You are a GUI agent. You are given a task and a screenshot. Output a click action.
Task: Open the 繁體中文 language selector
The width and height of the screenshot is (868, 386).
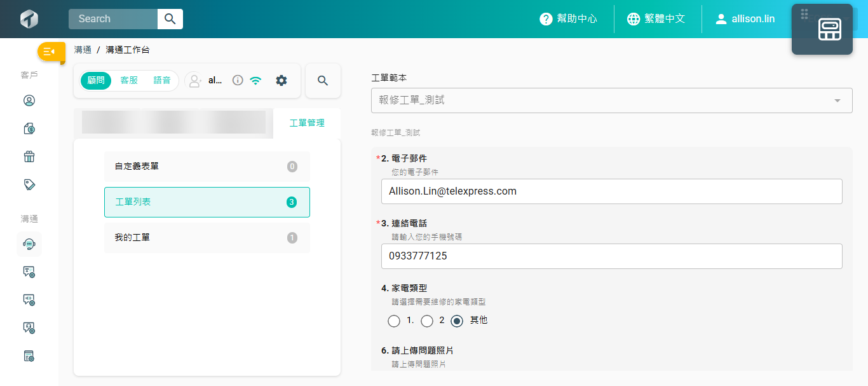(x=656, y=19)
